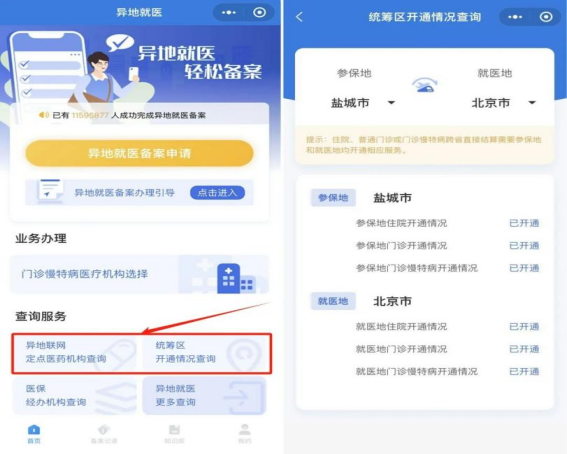The image size is (567, 454).
Task: Open the 首页 home tab
Action: 34,434
